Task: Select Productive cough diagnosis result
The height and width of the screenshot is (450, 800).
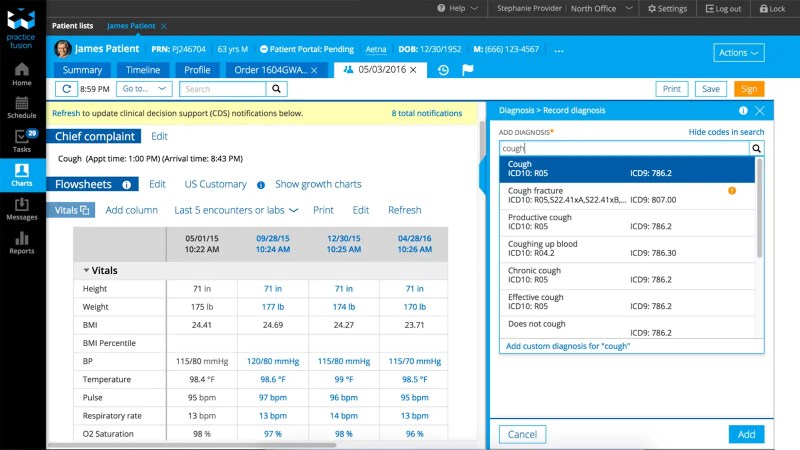Action: (x=627, y=222)
